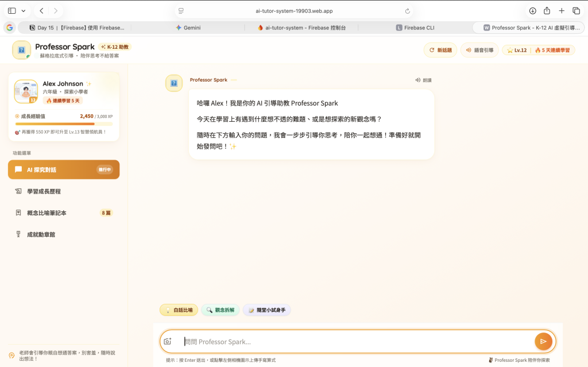Toggle 語音引導 voice guidance
Image resolution: width=588 pixels, height=367 pixels.
479,50
